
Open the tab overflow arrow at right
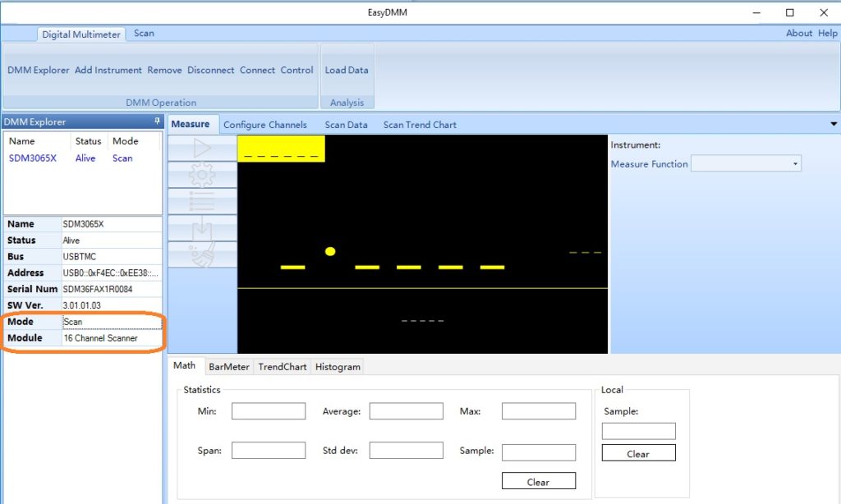coord(834,125)
